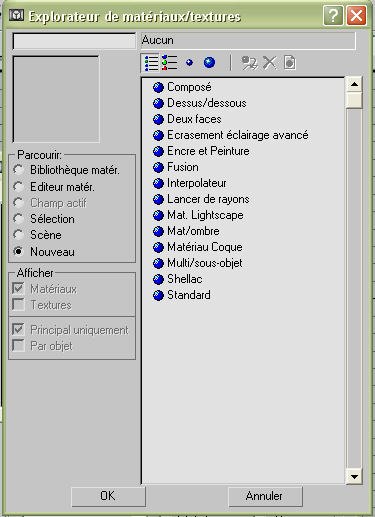Choose the Sélection browse option
The width and height of the screenshot is (375, 517).
point(18,219)
